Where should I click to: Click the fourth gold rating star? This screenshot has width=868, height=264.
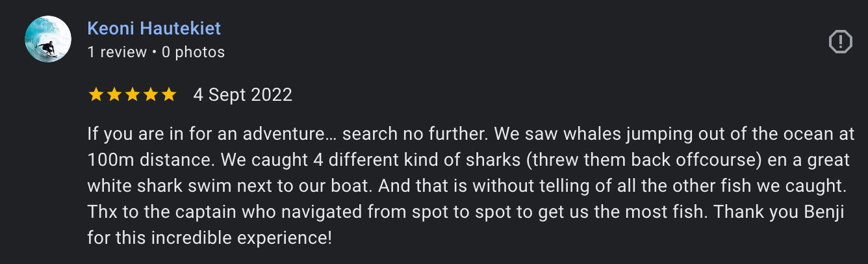[x=150, y=96]
